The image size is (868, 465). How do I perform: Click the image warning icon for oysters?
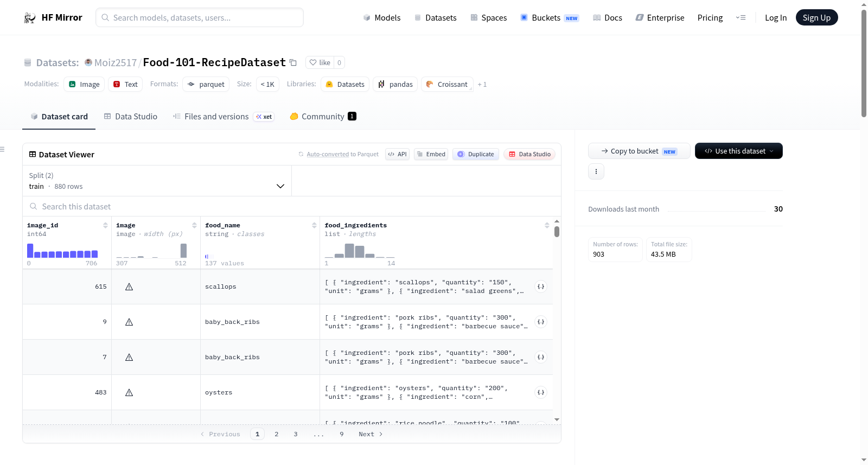[x=129, y=392]
